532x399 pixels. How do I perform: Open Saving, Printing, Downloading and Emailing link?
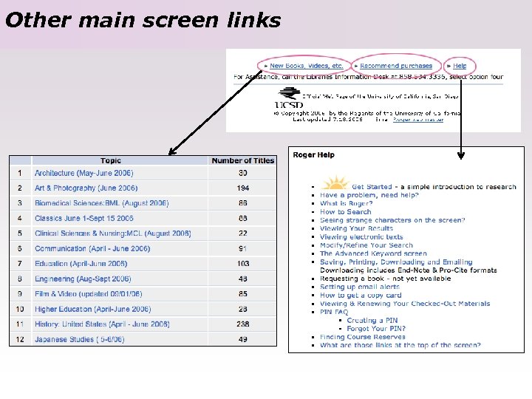click(x=396, y=262)
